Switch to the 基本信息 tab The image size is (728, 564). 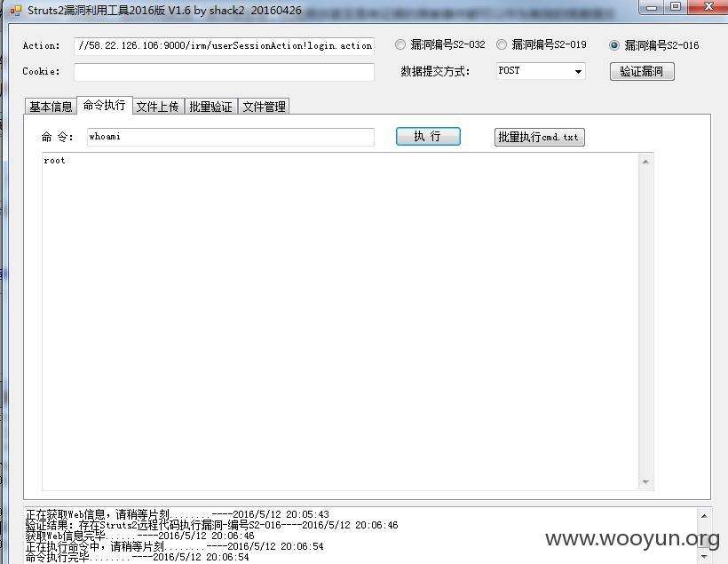[x=51, y=107]
